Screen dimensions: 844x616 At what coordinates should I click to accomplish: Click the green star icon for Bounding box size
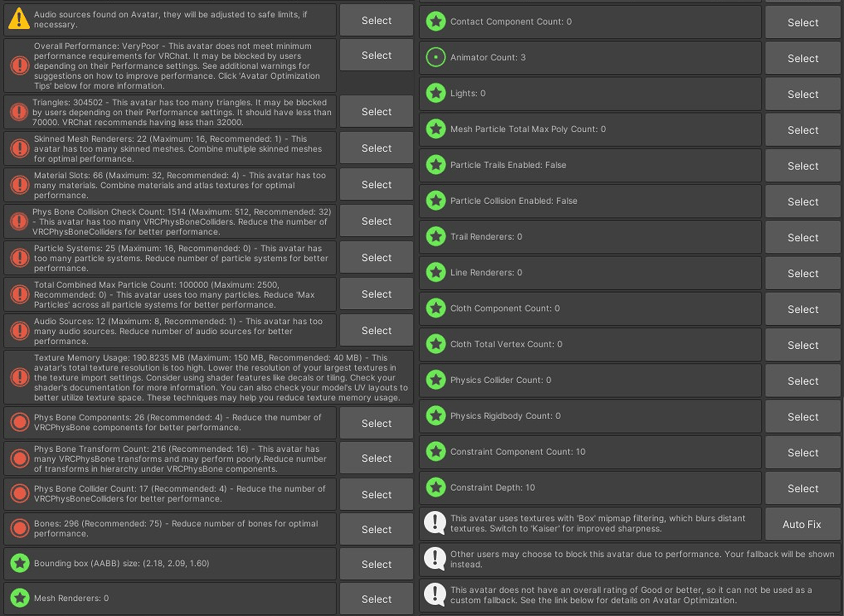click(20, 563)
